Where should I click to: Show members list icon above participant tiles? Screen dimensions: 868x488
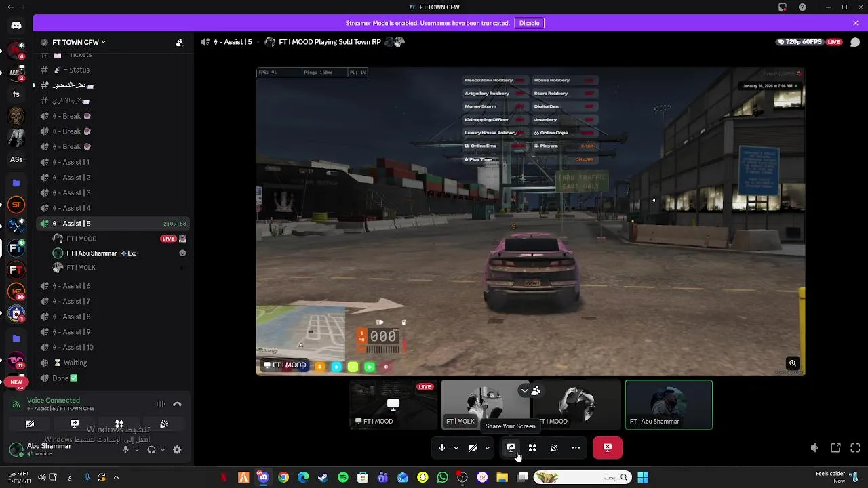[x=536, y=390]
